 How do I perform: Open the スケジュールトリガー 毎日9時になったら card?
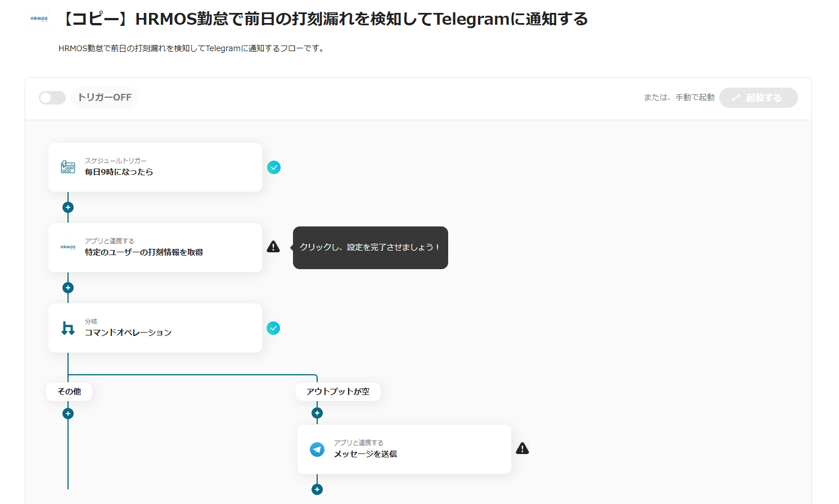[x=155, y=167]
